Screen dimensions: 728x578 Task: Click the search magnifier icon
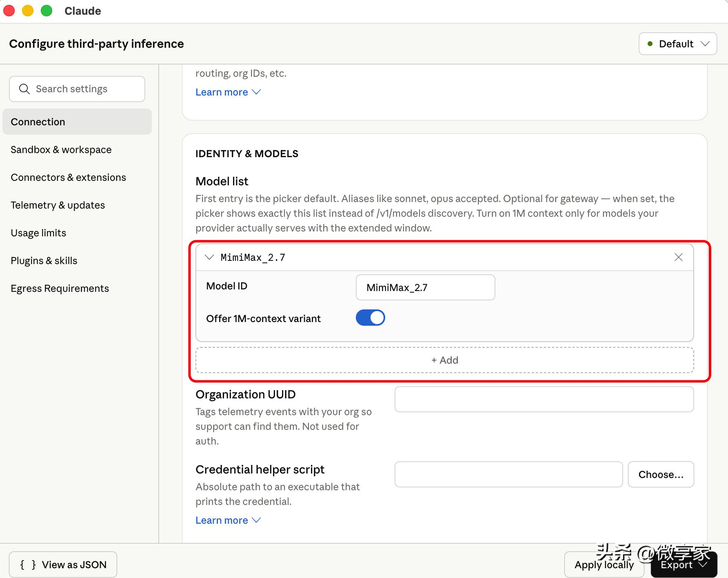click(x=24, y=89)
